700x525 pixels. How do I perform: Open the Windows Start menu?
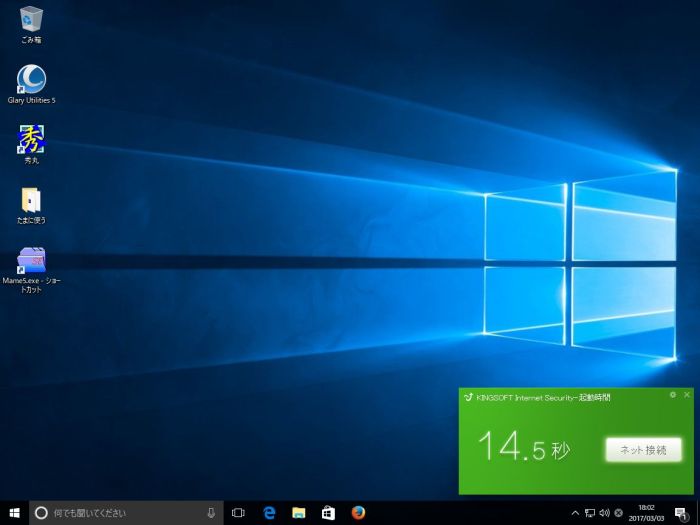[x=14, y=513]
